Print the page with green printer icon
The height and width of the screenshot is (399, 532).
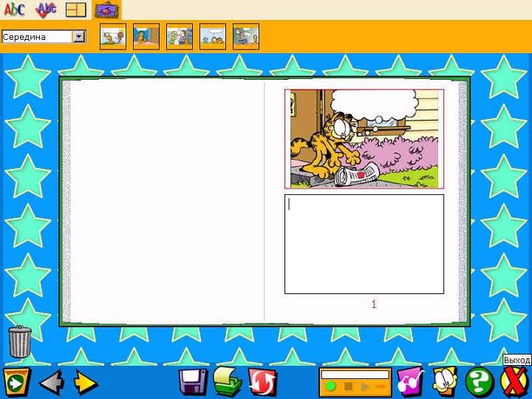(x=228, y=382)
